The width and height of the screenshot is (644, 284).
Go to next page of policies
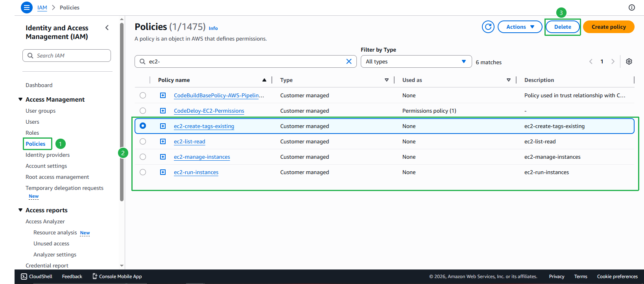point(613,61)
